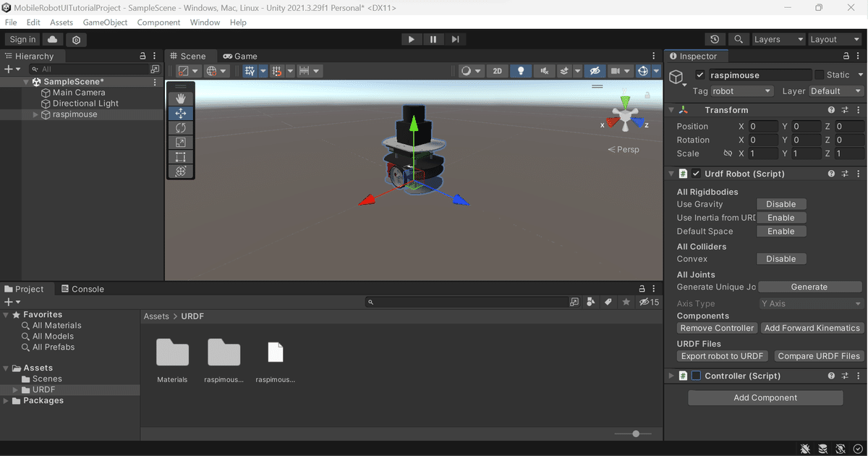Click the global search magnifier icon
The height and width of the screenshot is (456, 868).
pyautogui.click(x=738, y=40)
